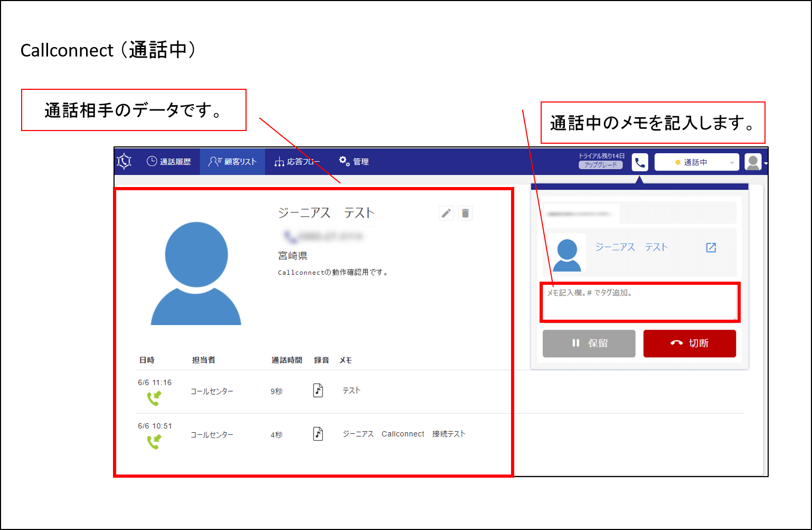The width and height of the screenshot is (812, 530).
Task: Click the Callconnectの動作確認用です description
Action: [x=333, y=273]
